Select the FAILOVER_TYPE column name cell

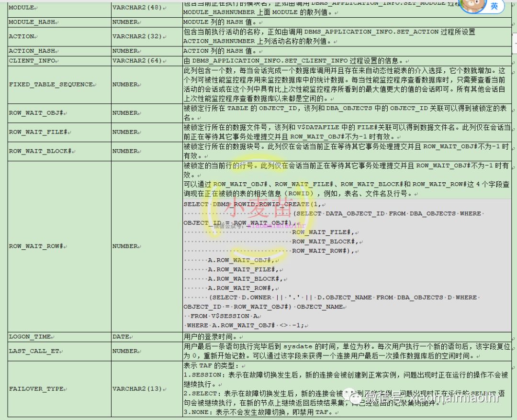(59, 389)
